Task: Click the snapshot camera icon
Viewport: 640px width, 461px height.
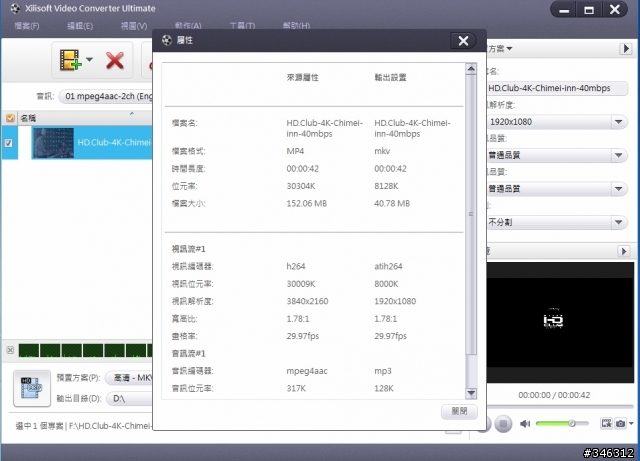Action: coord(621,424)
